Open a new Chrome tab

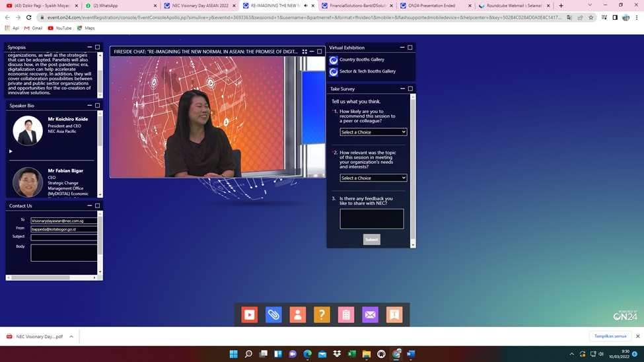click(x=561, y=6)
